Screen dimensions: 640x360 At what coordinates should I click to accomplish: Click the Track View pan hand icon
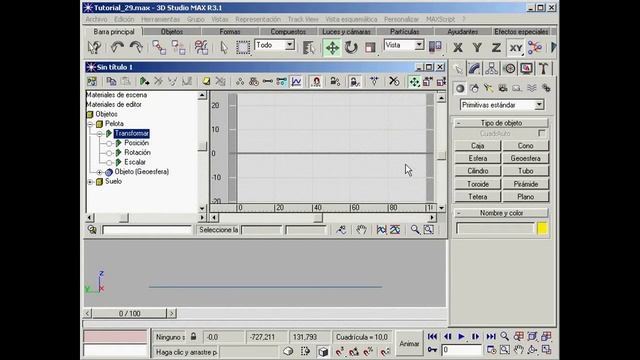361,230
